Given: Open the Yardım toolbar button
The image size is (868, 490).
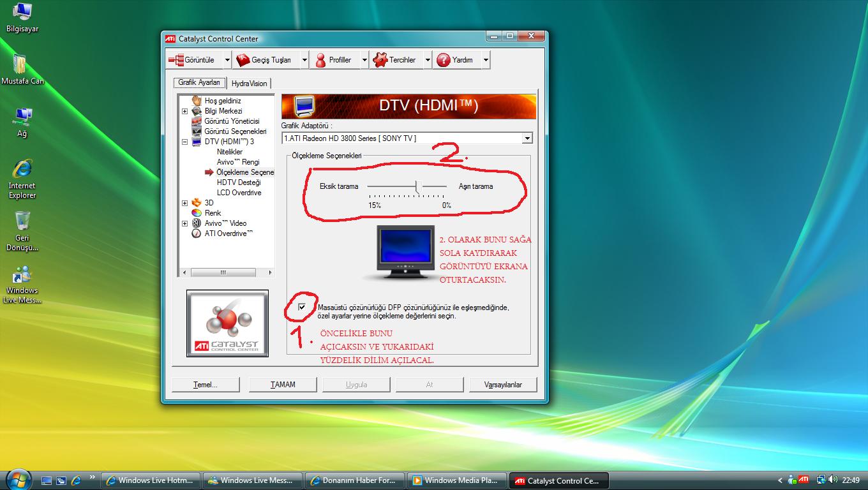Looking at the screenshot, I should pos(456,60).
